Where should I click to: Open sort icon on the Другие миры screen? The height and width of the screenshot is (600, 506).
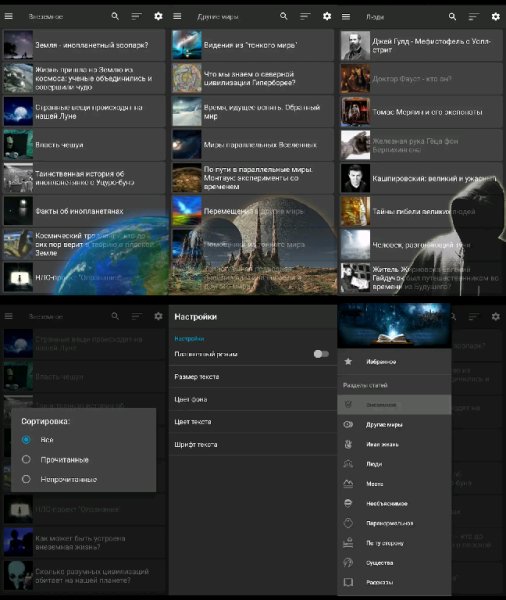[x=305, y=16]
